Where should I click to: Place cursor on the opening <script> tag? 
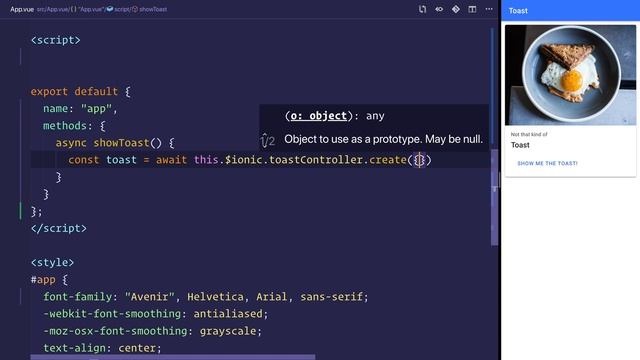pyautogui.click(x=56, y=40)
